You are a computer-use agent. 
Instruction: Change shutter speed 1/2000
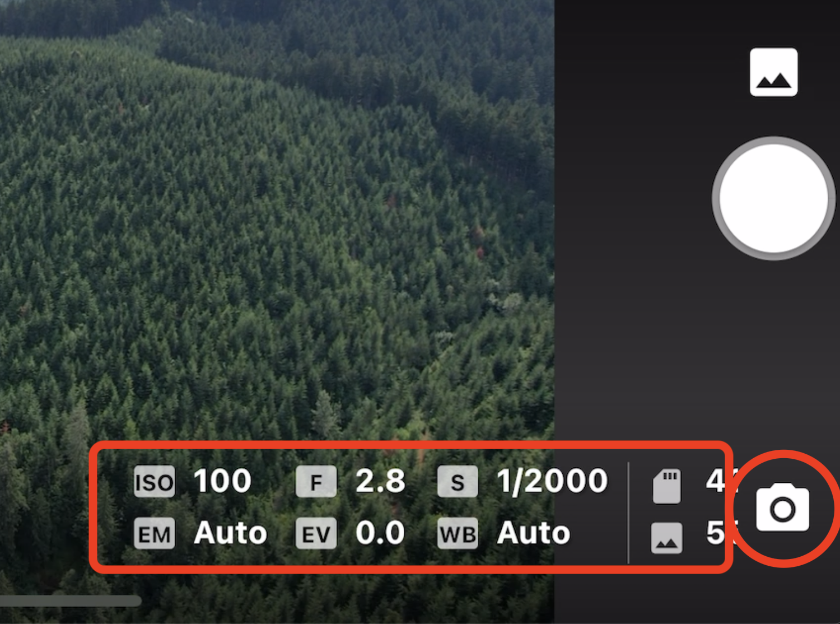click(x=552, y=481)
